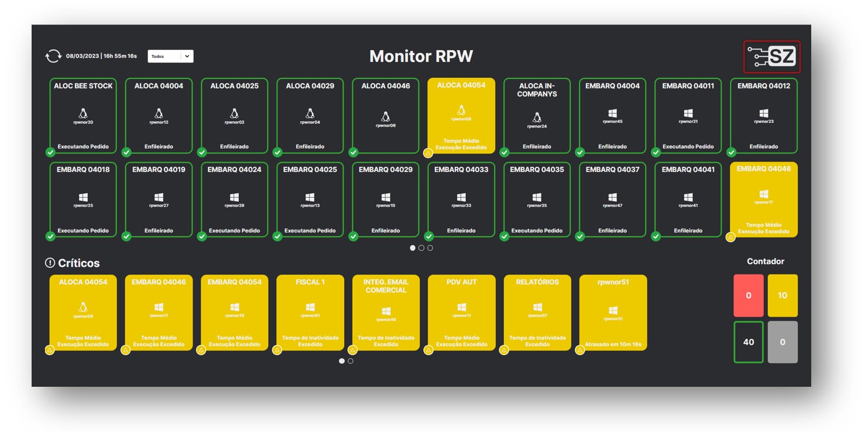Viewport: 868px width, 433px height.
Task: Click the Críticos exclamation icon
Action: click(x=50, y=263)
